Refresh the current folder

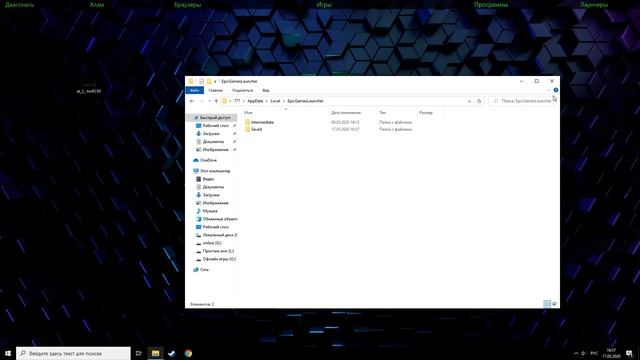[x=479, y=101]
